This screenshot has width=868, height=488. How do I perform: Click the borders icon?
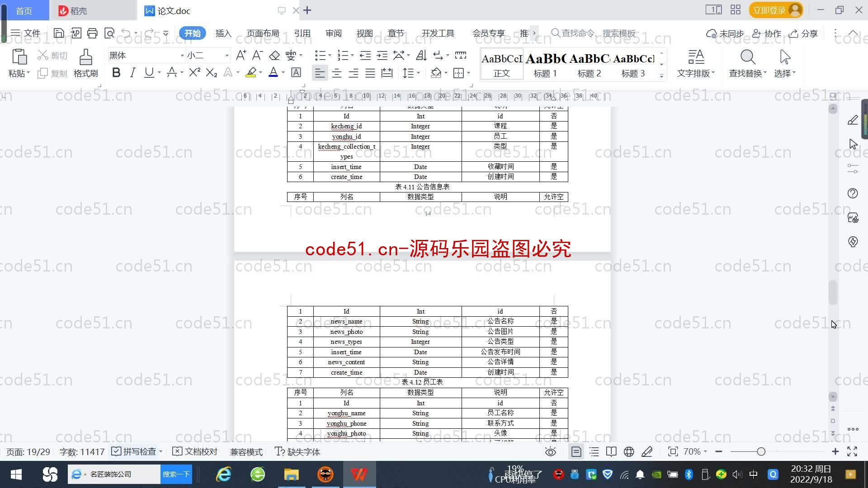pyautogui.click(x=459, y=73)
